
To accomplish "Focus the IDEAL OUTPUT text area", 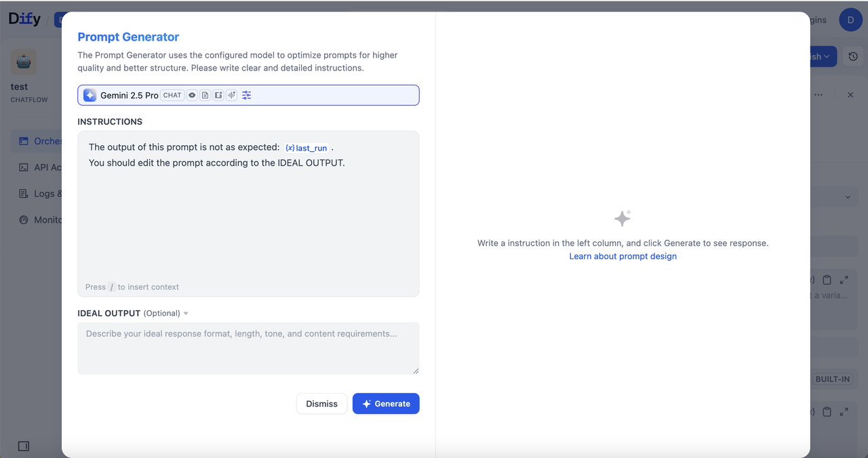I will pyautogui.click(x=248, y=348).
